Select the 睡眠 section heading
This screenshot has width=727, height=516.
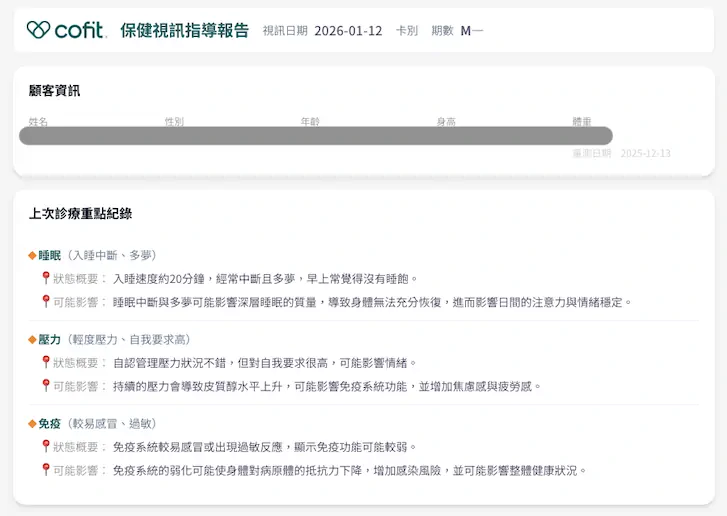[49, 256]
